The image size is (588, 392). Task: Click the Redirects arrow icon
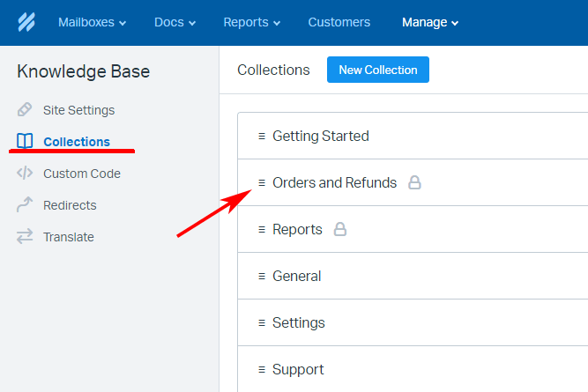coord(26,205)
